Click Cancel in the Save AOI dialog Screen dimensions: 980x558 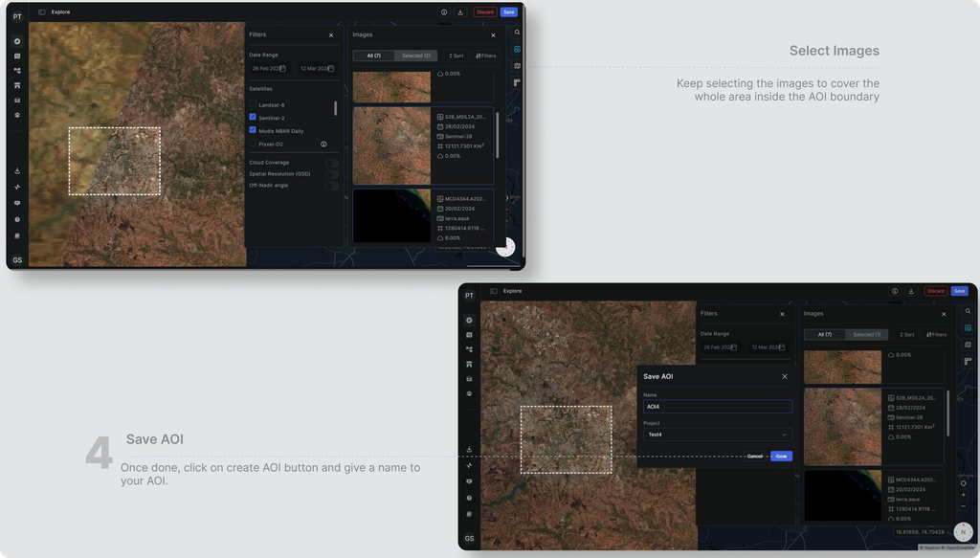(x=755, y=457)
